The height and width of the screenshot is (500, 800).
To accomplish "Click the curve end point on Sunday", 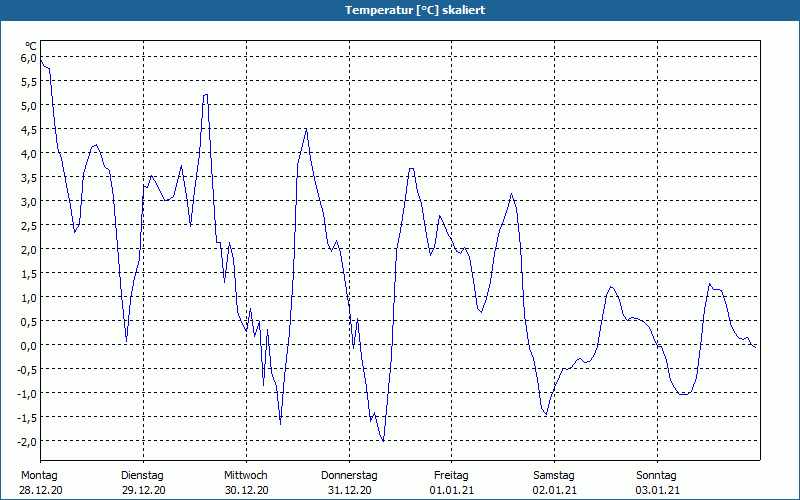I will (x=755, y=347).
